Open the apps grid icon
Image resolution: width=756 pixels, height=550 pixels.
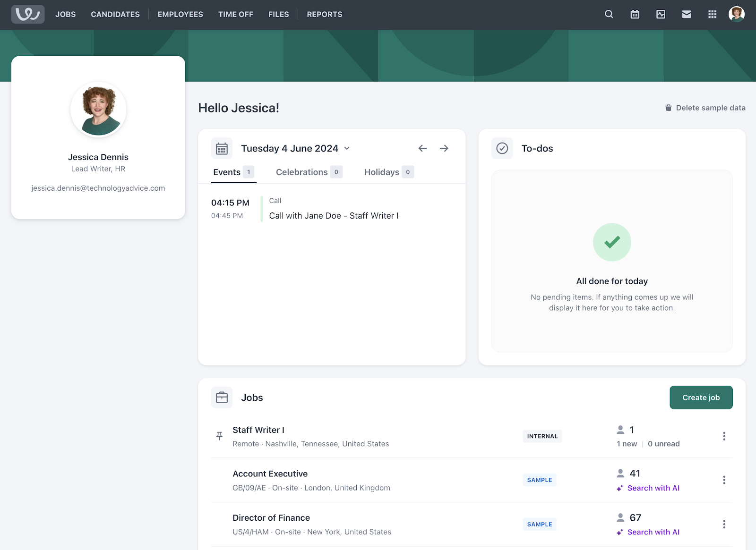[x=713, y=14]
